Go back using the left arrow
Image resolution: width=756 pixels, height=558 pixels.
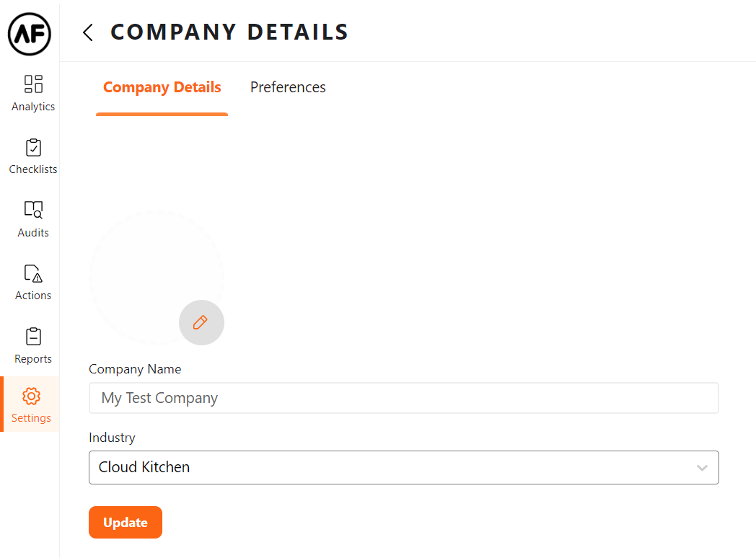coord(88,32)
